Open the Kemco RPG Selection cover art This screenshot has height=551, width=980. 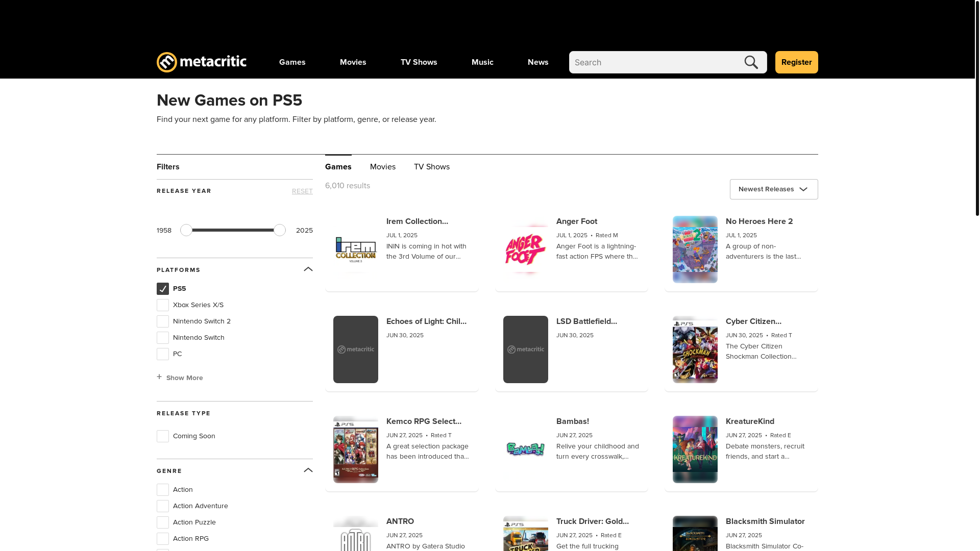(x=356, y=449)
